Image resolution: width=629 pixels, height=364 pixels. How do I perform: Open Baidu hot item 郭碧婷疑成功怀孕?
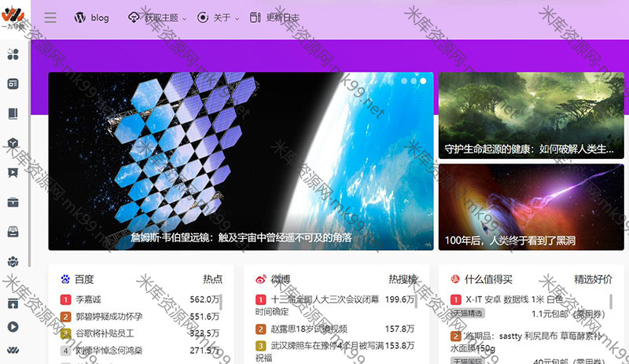point(109,317)
